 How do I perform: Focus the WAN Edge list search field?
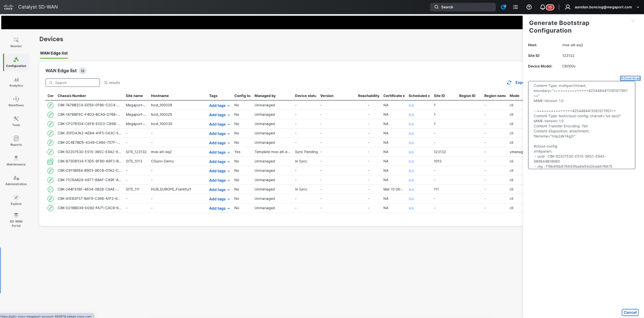click(73, 83)
